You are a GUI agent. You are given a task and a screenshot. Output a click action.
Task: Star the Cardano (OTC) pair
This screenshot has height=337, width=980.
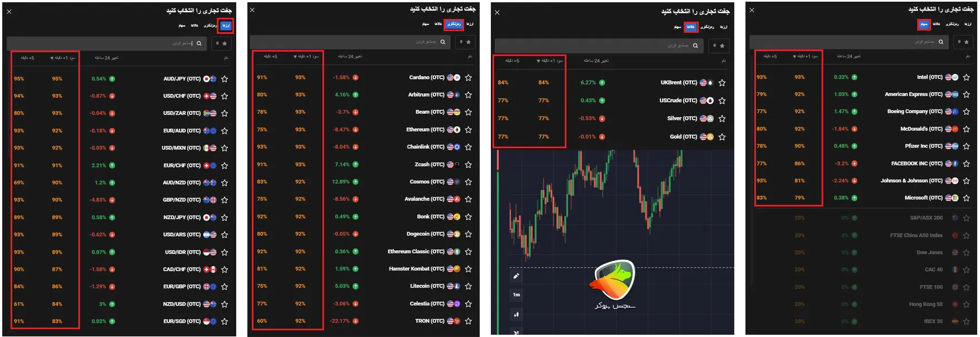[468, 78]
